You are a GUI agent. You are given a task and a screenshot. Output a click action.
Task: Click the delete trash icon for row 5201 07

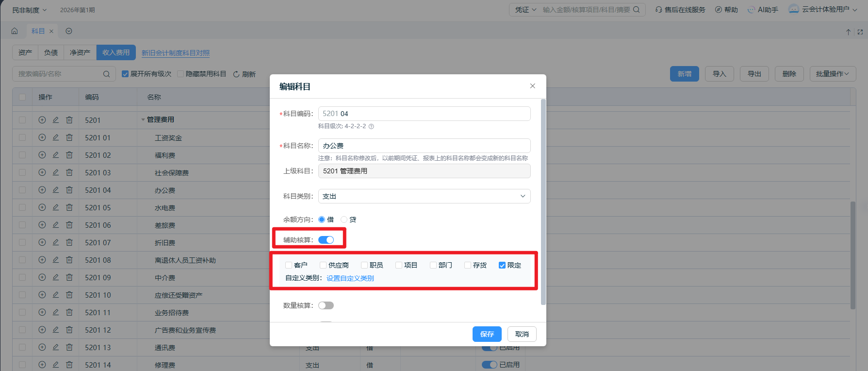click(69, 242)
